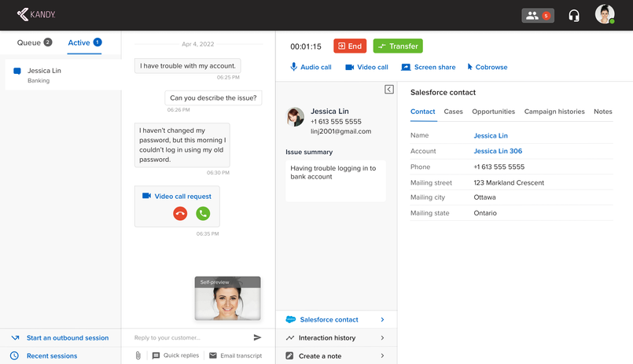Start Cobrowse session
Image resolution: width=633 pixels, height=364 pixels.
(x=488, y=67)
